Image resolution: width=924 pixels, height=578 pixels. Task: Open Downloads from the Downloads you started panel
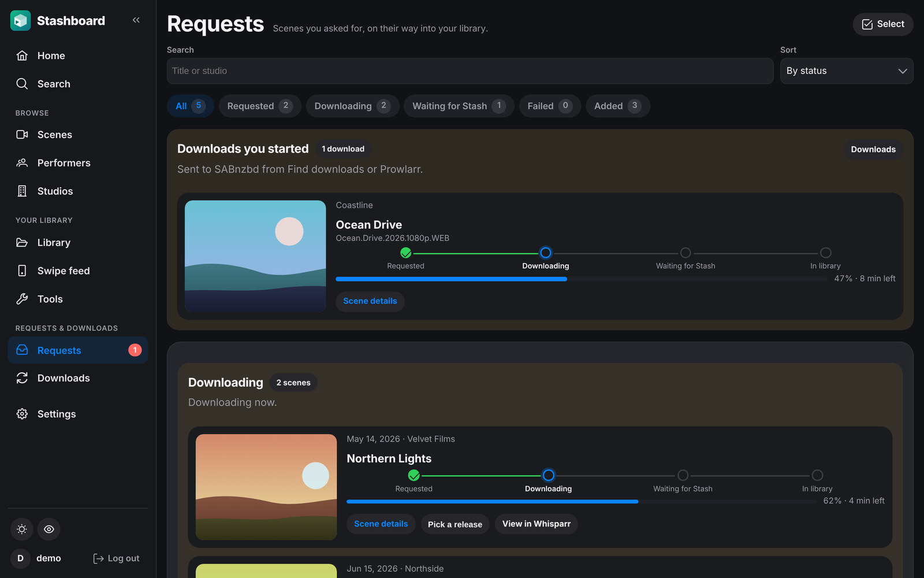pyautogui.click(x=873, y=150)
